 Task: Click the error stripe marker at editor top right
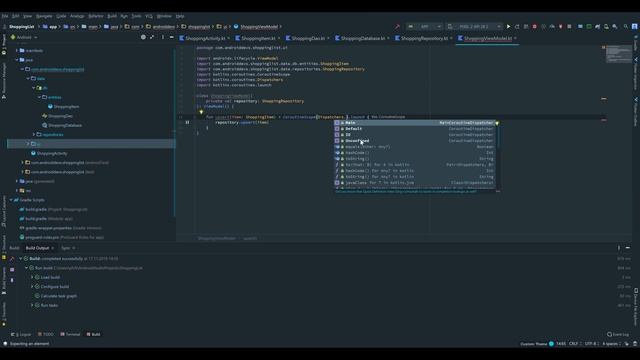603,47
